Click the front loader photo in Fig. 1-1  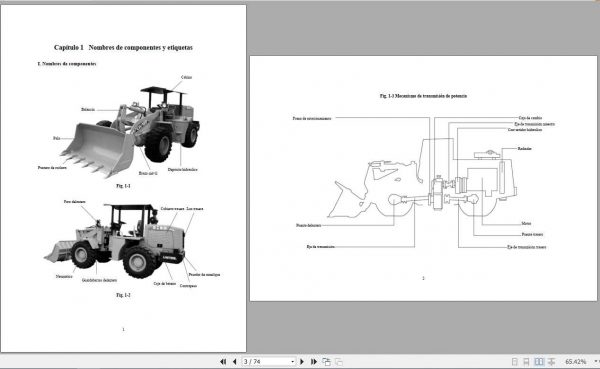click(x=130, y=132)
